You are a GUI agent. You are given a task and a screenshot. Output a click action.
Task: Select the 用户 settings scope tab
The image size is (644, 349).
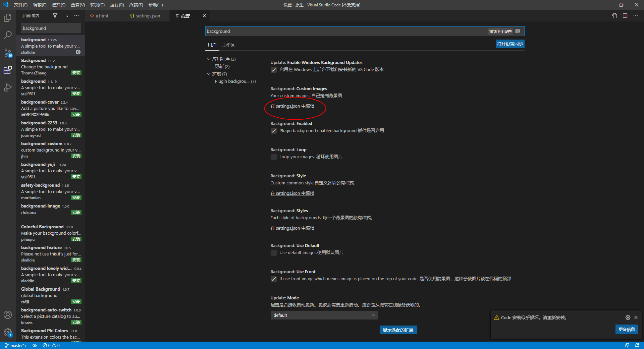[212, 45]
